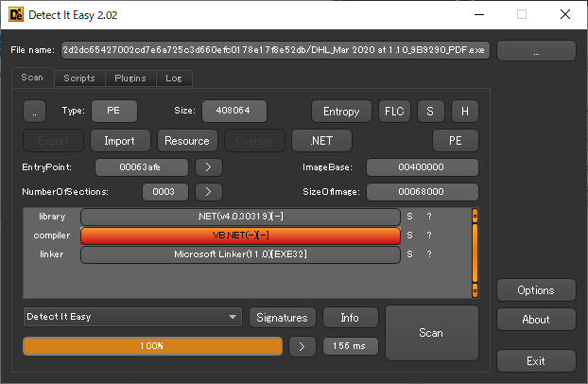Click the PE type value button
Screen dimensions: 588x384
[x=114, y=111]
